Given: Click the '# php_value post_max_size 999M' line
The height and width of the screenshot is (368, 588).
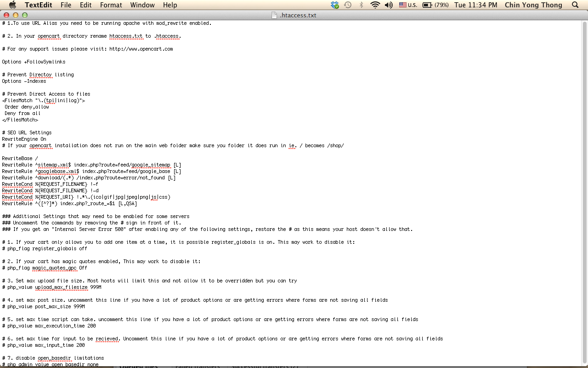Looking at the screenshot, I should click(x=43, y=306).
